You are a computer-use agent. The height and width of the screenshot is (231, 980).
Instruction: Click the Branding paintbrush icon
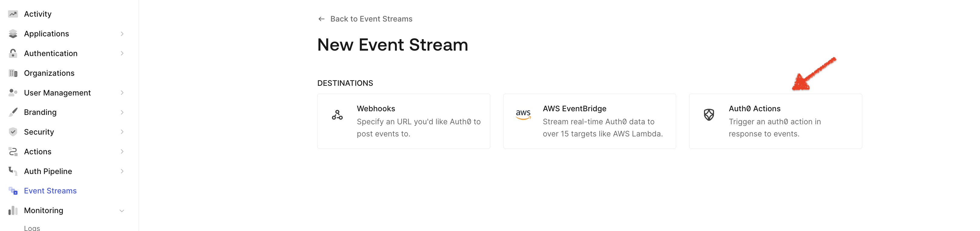point(13,112)
